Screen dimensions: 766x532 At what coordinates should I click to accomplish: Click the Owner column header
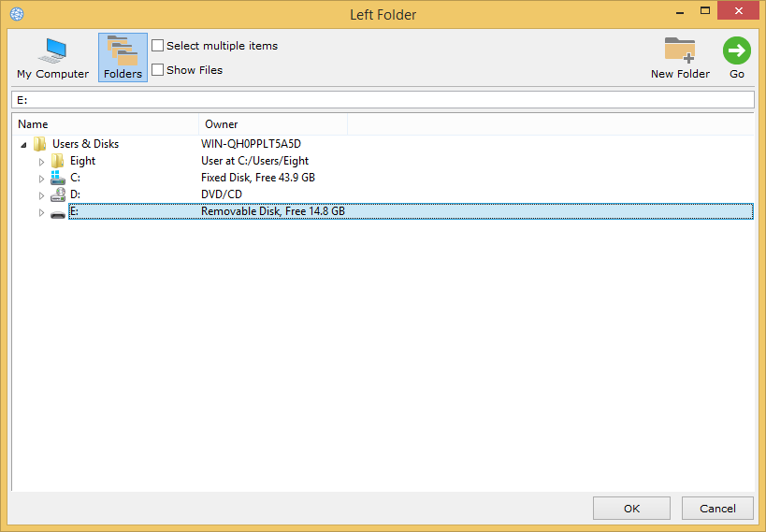[272, 124]
